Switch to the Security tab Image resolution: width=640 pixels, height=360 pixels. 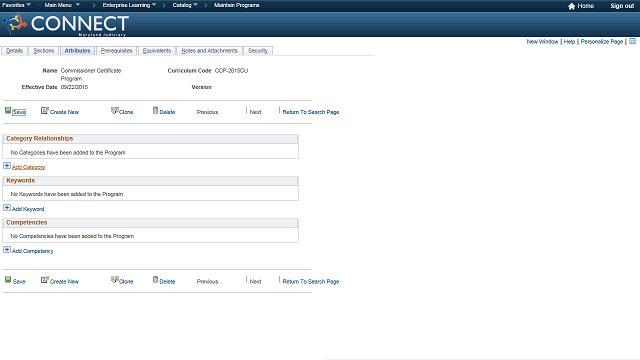[x=258, y=51]
